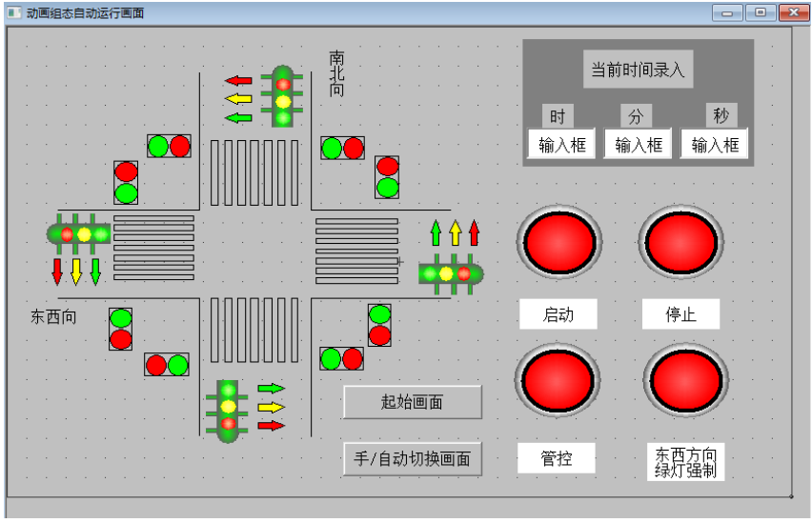Click the 手/自动切换画面 button
The width and height of the screenshot is (812, 523).
point(413,459)
